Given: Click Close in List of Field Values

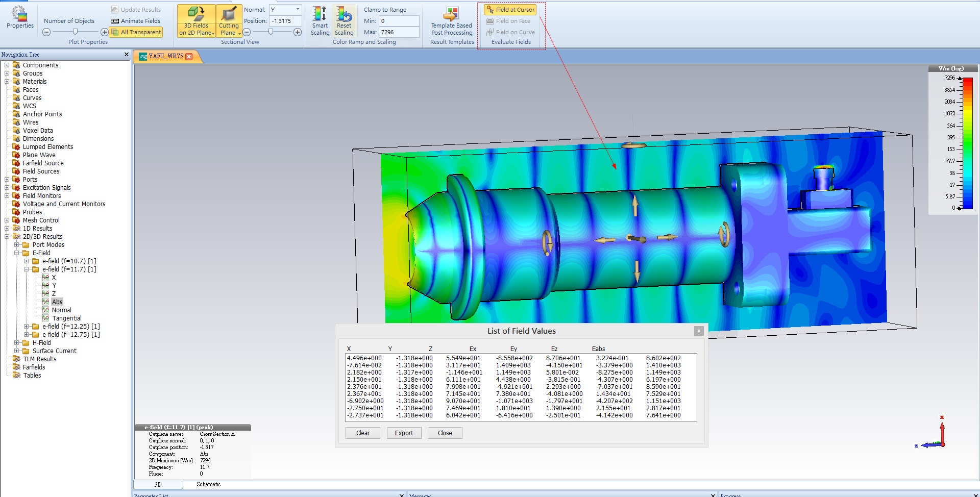Looking at the screenshot, I should click(445, 433).
